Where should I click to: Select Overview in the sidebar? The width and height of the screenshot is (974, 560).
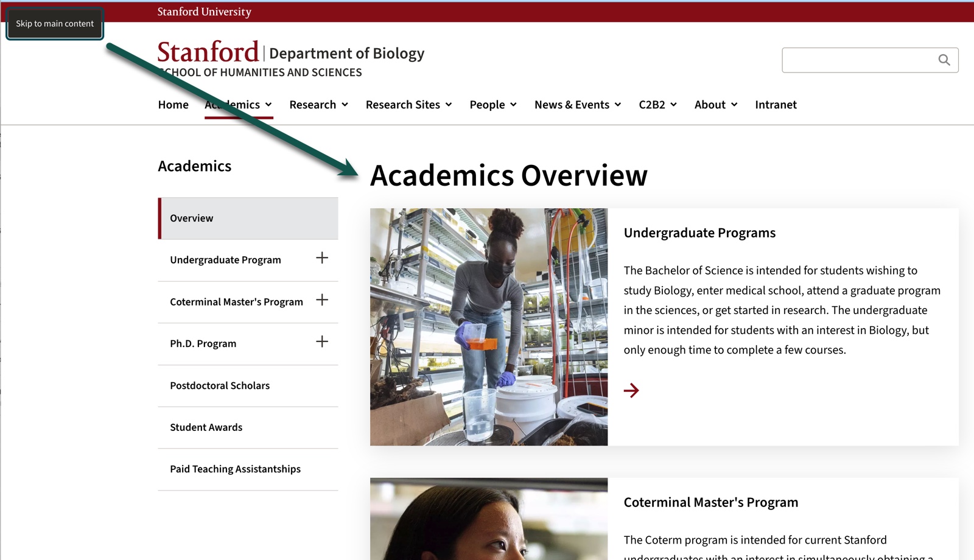coord(248,218)
